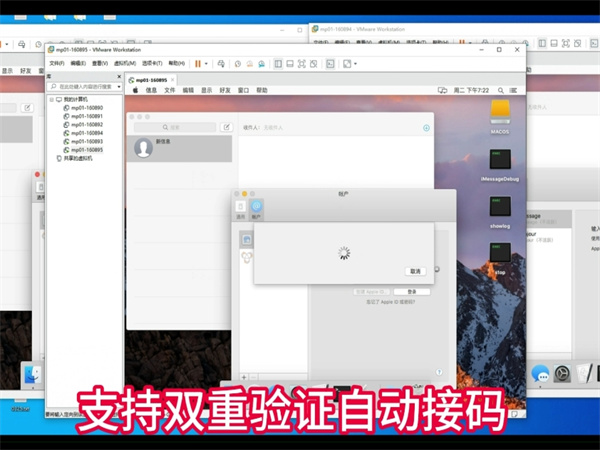Click the 取消 cancel button in the loading sheet
Image resolution: width=600 pixels, height=450 pixels.
[x=415, y=271]
